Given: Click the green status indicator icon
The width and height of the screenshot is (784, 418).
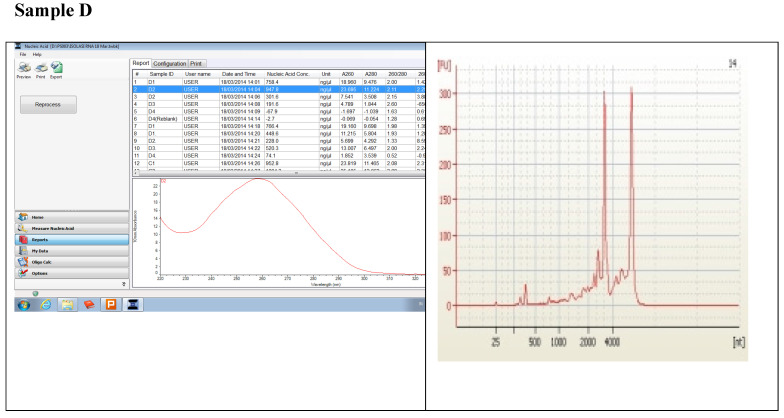Looking at the screenshot, I should tap(35, 294).
